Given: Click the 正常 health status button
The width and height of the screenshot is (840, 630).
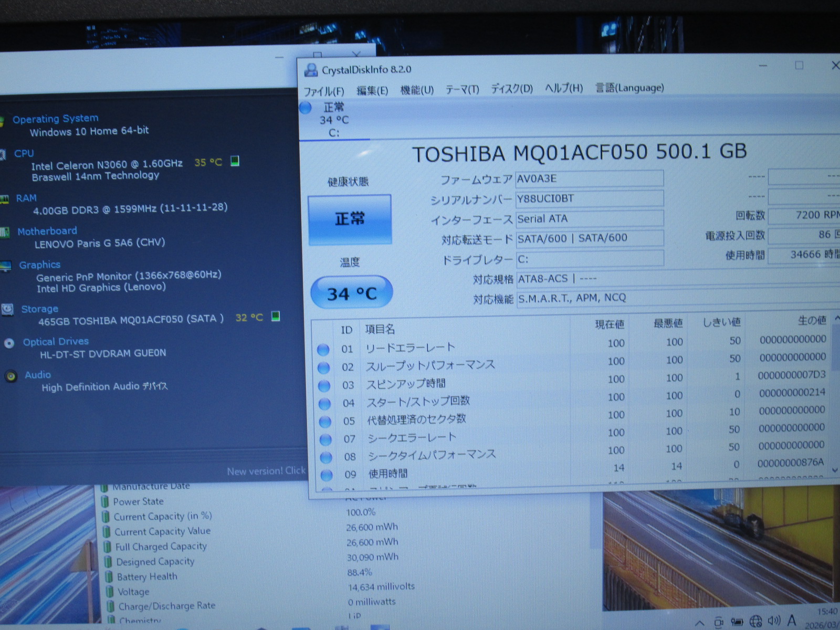Looking at the screenshot, I should coord(350,219).
